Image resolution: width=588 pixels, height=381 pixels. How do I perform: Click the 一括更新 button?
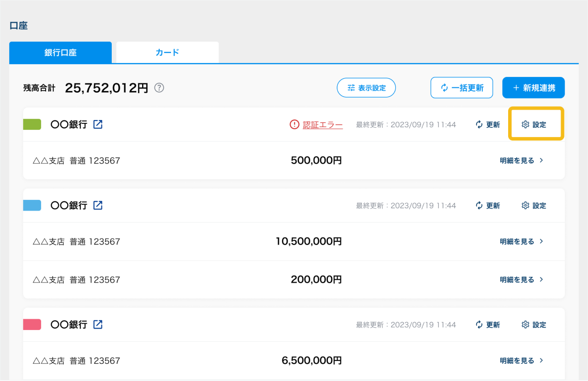click(462, 88)
